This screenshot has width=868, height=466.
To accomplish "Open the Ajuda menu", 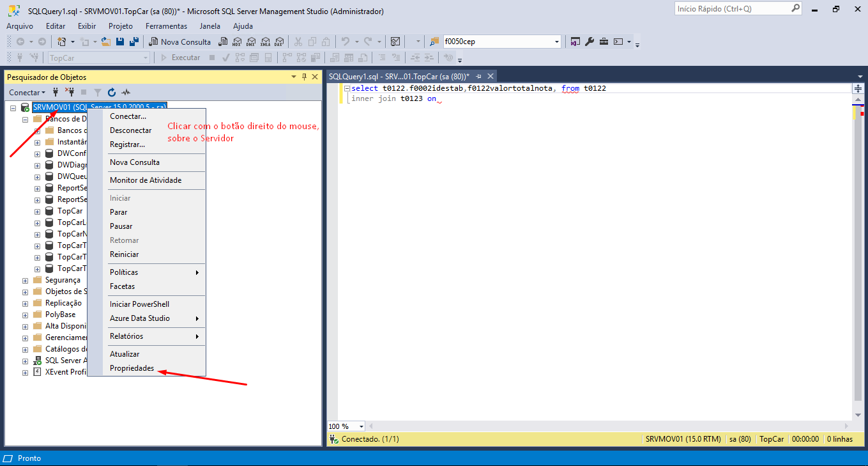I will click(243, 26).
